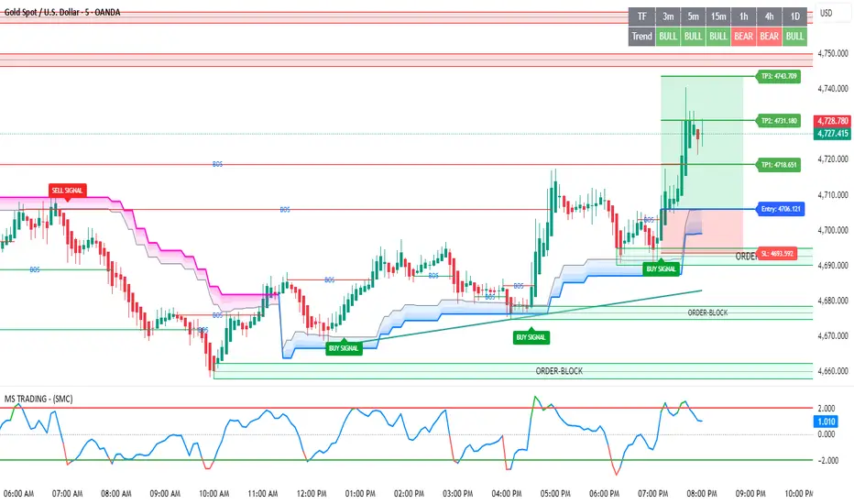Screen dimensions: 854x504
Task: Click the TP1: 4718.651 label
Action: [778, 165]
